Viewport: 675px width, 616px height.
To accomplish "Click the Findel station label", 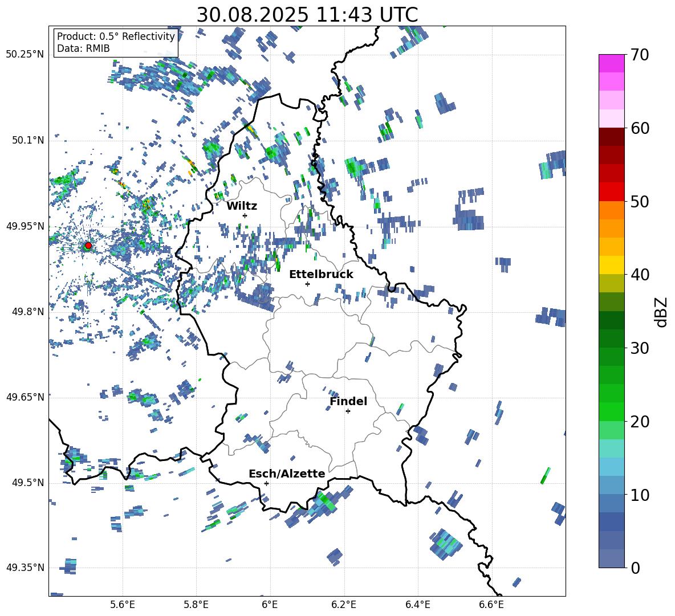I will (348, 401).
